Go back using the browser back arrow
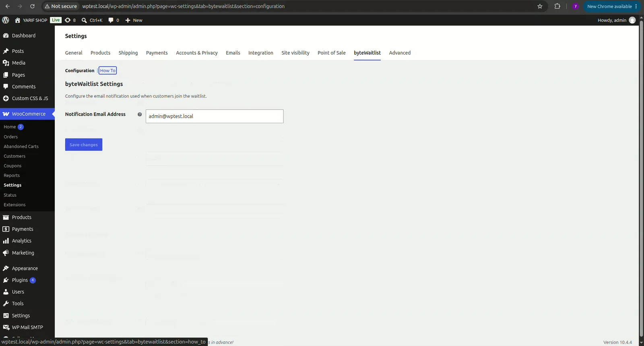This screenshot has height=346, width=644. pos(7,6)
